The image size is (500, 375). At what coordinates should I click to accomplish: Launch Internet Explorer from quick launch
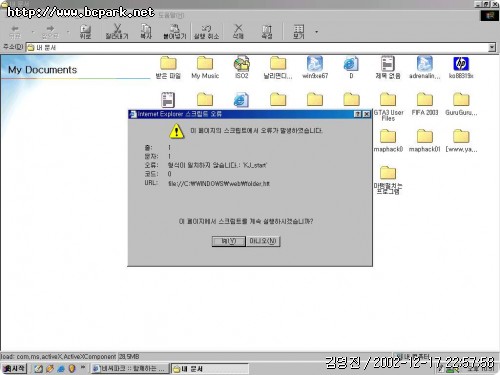(x=61, y=369)
